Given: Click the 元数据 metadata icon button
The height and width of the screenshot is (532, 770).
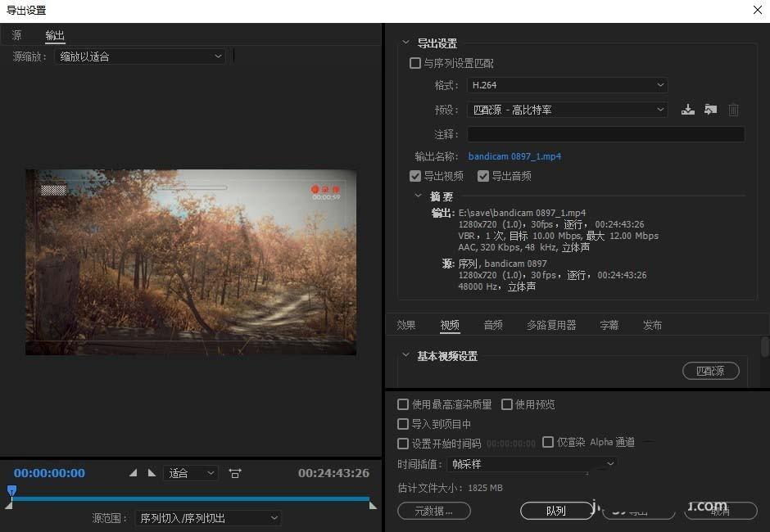Looking at the screenshot, I should [x=433, y=511].
